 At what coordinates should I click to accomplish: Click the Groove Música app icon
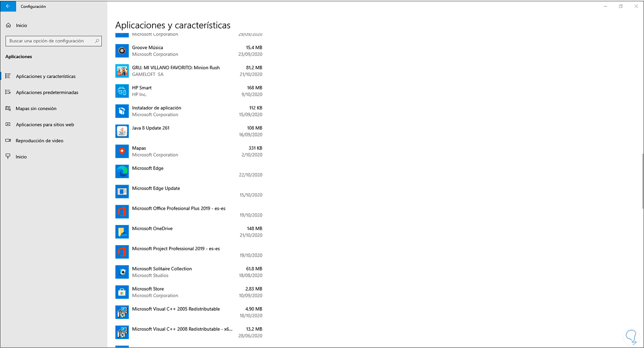click(x=122, y=51)
